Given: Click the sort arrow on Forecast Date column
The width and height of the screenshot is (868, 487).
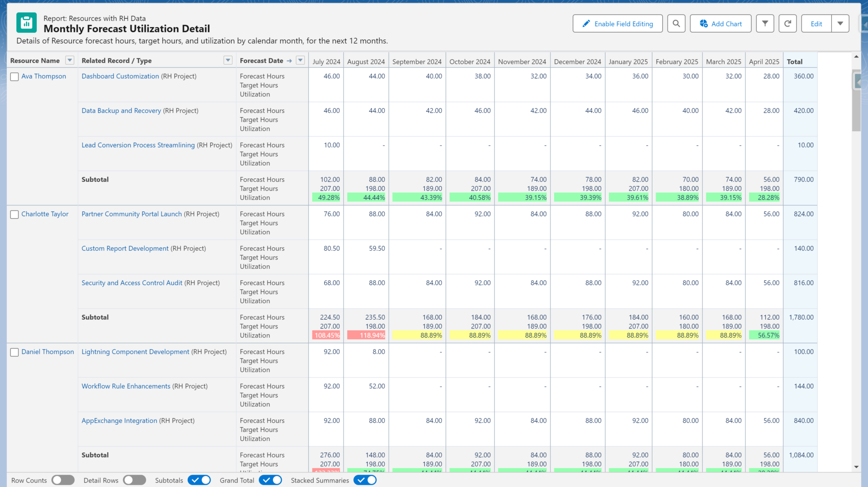Looking at the screenshot, I should (x=289, y=61).
